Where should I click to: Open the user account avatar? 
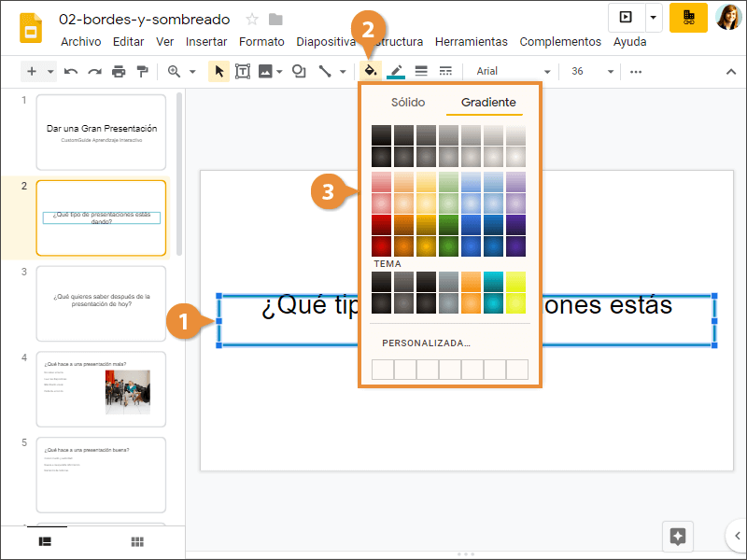[728, 17]
